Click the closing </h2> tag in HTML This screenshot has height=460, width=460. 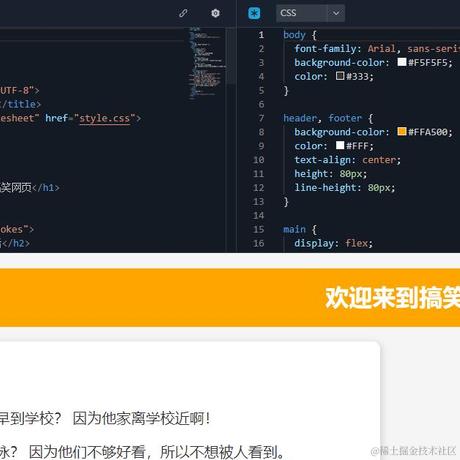(x=16, y=243)
